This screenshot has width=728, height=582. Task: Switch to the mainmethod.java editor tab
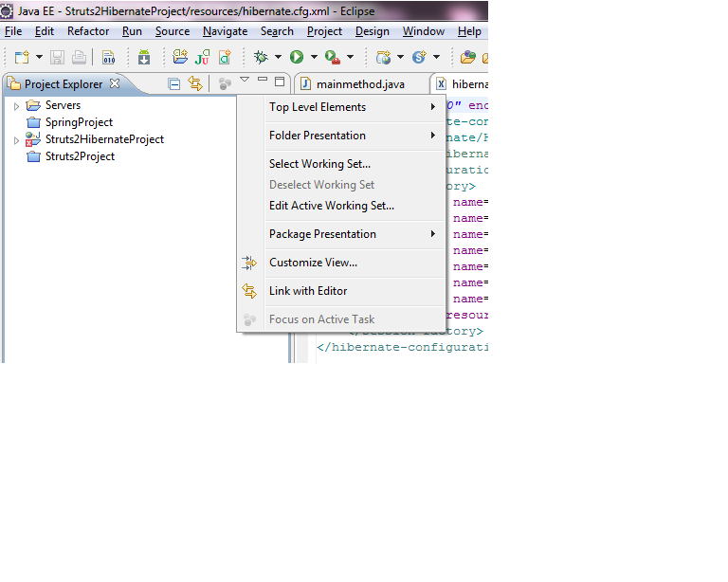click(360, 84)
